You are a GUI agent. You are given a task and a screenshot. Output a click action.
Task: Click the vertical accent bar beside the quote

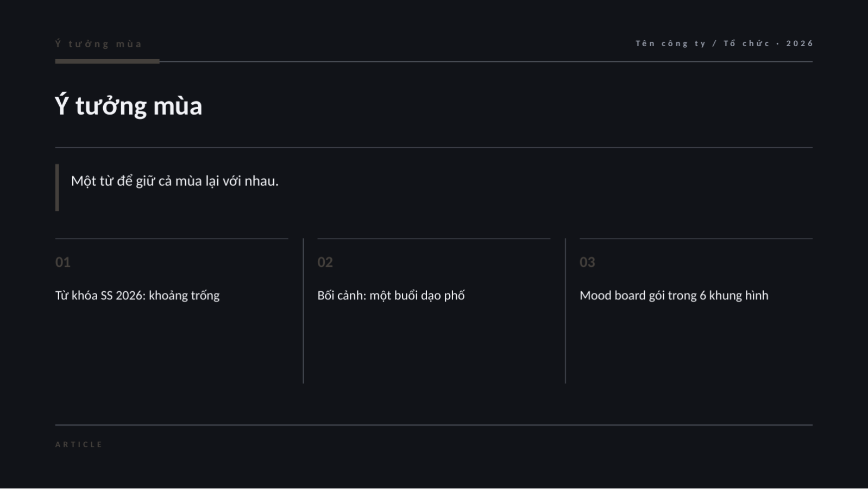pos(57,187)
